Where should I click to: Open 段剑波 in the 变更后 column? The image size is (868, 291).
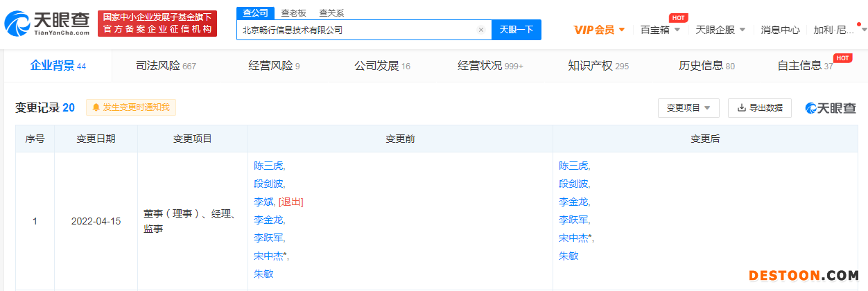coord(574,184)
